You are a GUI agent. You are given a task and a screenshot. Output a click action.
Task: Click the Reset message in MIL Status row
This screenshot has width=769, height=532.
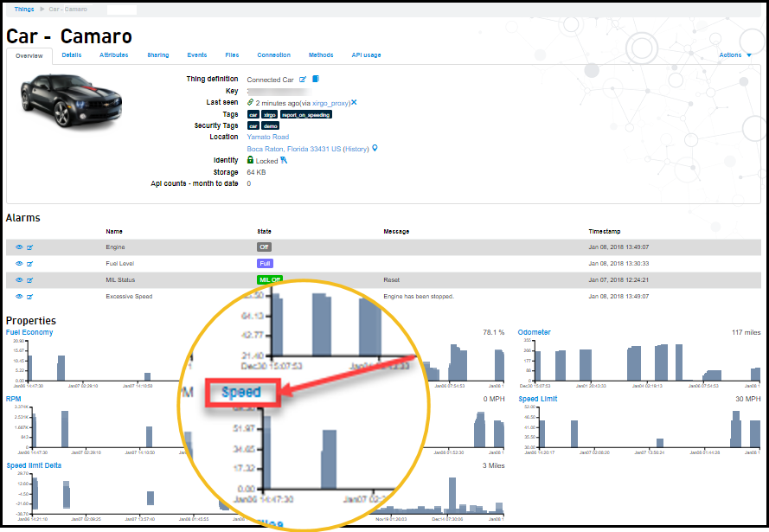pyautogui.click(x=391, y=280)
